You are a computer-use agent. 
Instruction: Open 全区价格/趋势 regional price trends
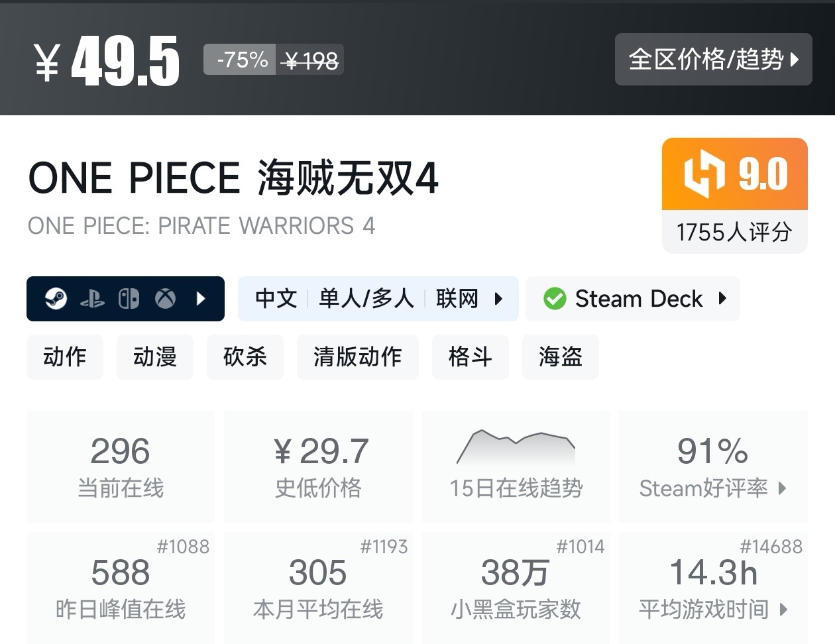click(713, 60)
